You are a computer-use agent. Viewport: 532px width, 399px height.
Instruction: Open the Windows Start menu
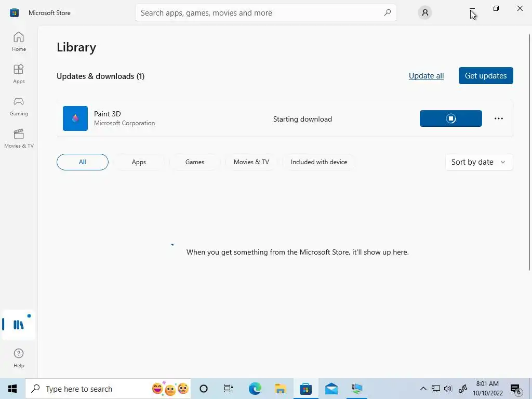click(x=12, y=389)
